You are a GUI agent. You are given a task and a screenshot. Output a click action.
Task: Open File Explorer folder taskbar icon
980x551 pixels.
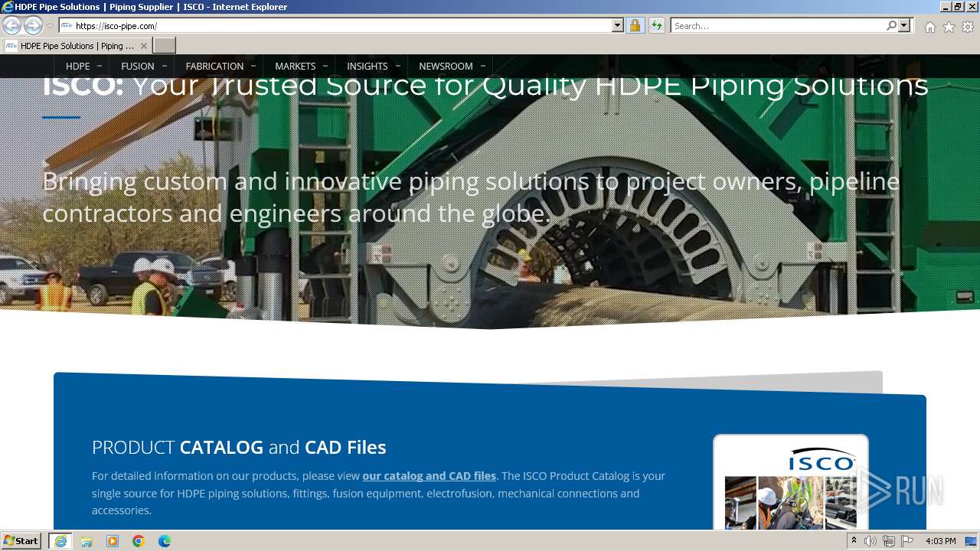pyautogui.click(x=87, y=541)
